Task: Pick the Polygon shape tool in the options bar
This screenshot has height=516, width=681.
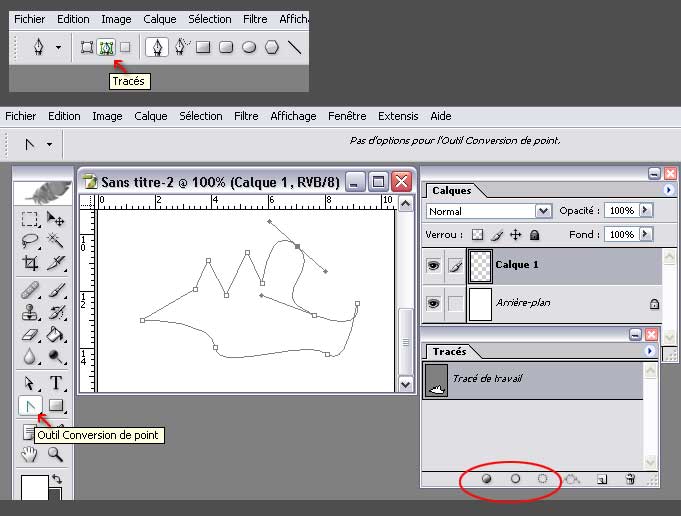Action: point(272,47)
